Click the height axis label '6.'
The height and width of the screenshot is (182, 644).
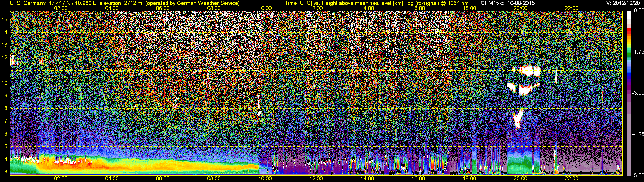[6, 134]
